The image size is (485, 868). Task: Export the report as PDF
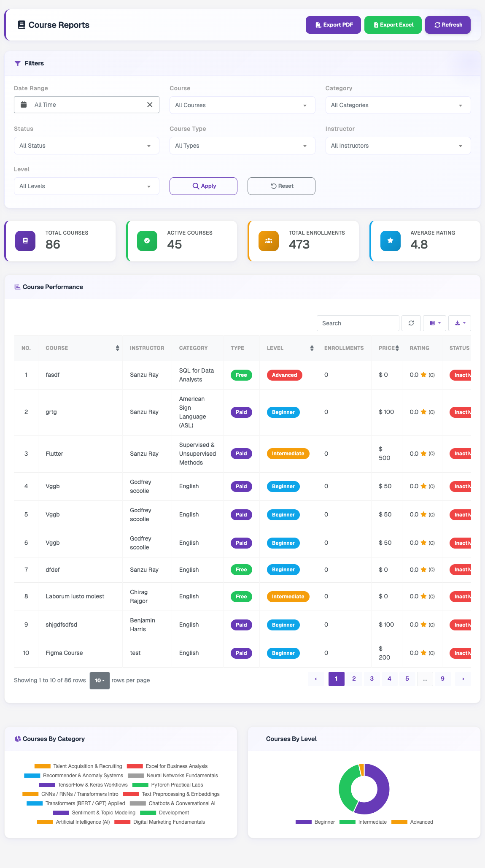[333, 25]
